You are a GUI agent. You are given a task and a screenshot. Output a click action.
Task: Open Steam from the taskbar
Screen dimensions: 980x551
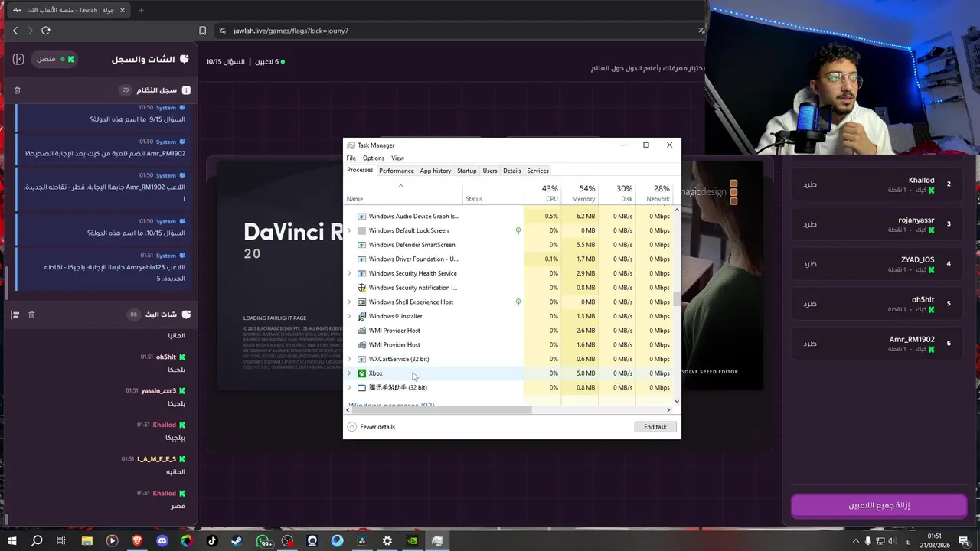click(237, 540)
